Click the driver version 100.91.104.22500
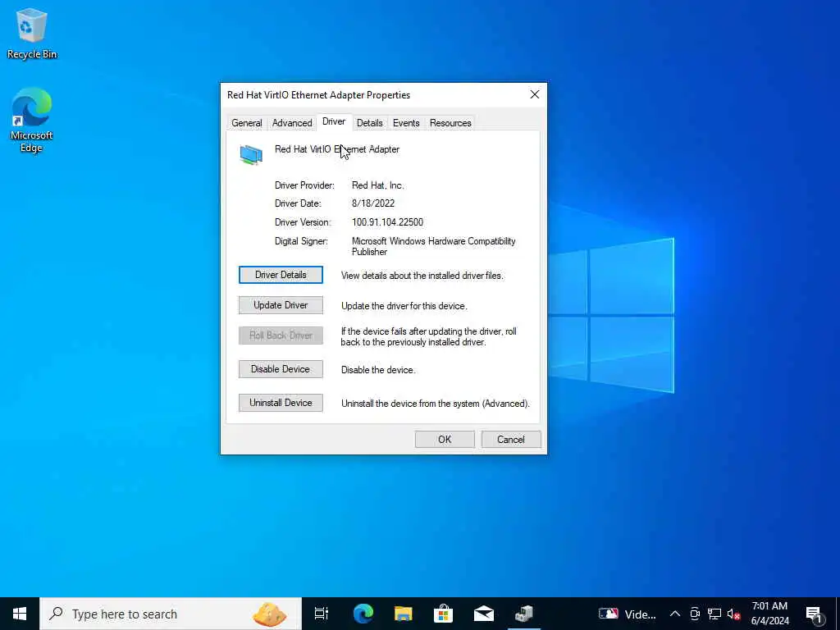840x630 pixels. 387,221
